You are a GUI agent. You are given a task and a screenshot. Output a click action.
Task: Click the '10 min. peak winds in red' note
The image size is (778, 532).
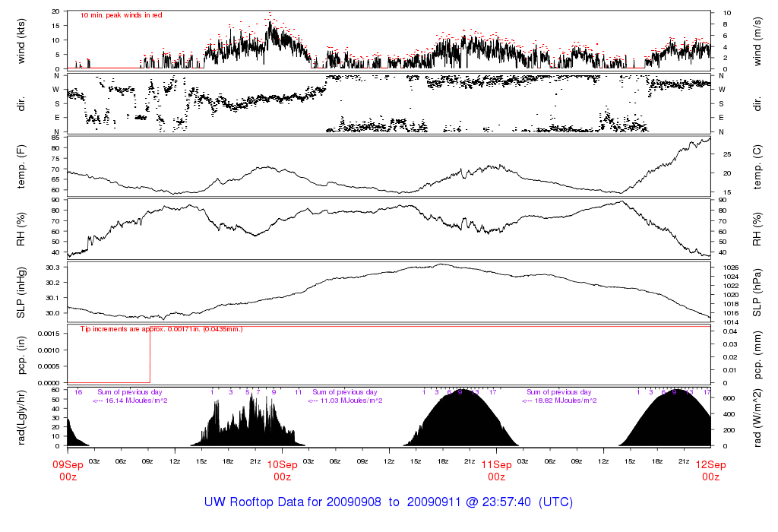pyautogui.click(x=121, y=15)
